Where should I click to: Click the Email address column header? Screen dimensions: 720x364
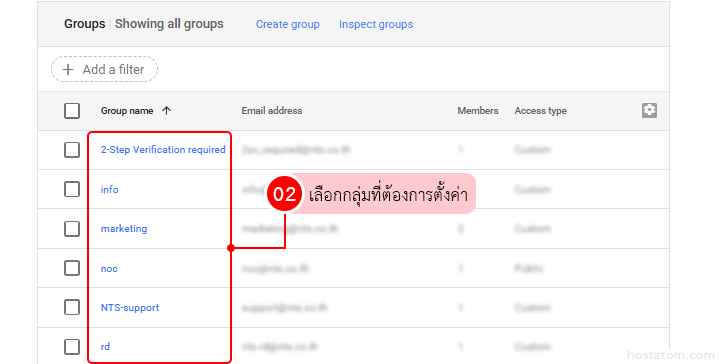point(272,111)
